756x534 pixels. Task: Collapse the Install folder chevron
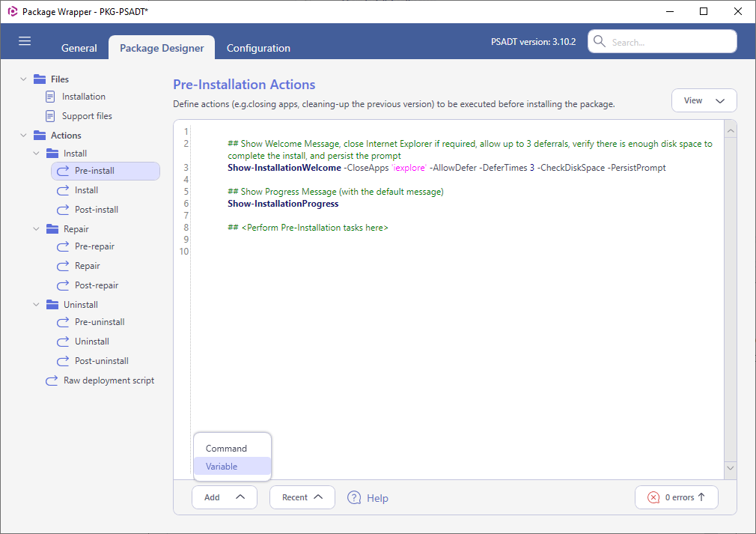(36, 154)
